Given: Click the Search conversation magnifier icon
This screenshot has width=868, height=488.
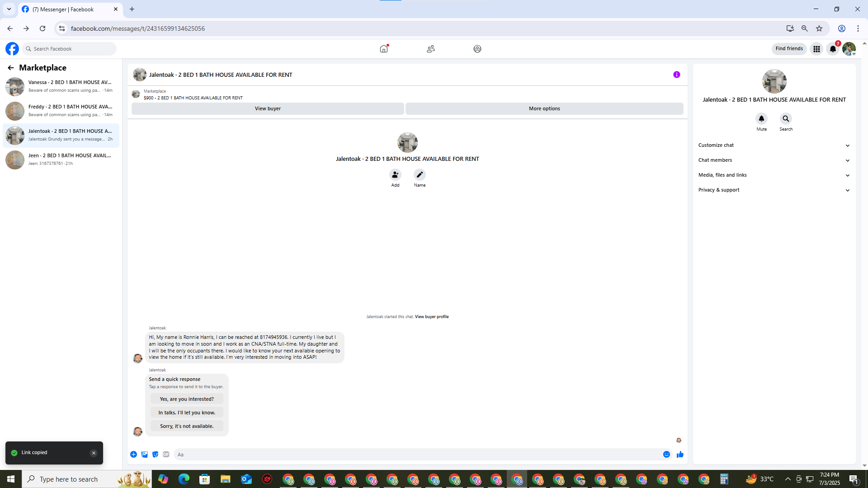Looking at the screenshot, I should click(x=786, y=119).
